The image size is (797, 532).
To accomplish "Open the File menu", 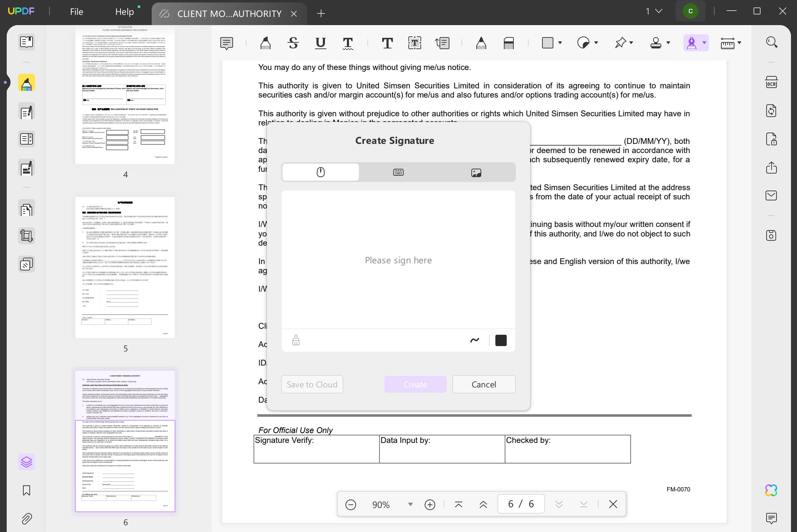I will (x=76, y=12).
